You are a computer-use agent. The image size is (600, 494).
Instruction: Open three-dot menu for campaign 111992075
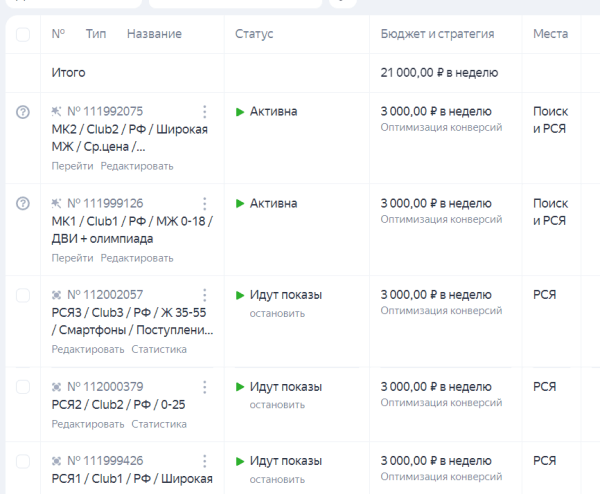pos(205,112)
